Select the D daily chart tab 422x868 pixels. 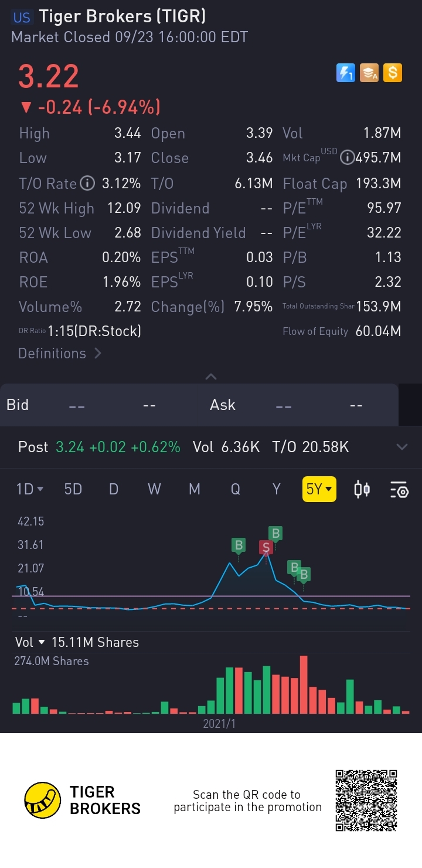coord(114,489)
